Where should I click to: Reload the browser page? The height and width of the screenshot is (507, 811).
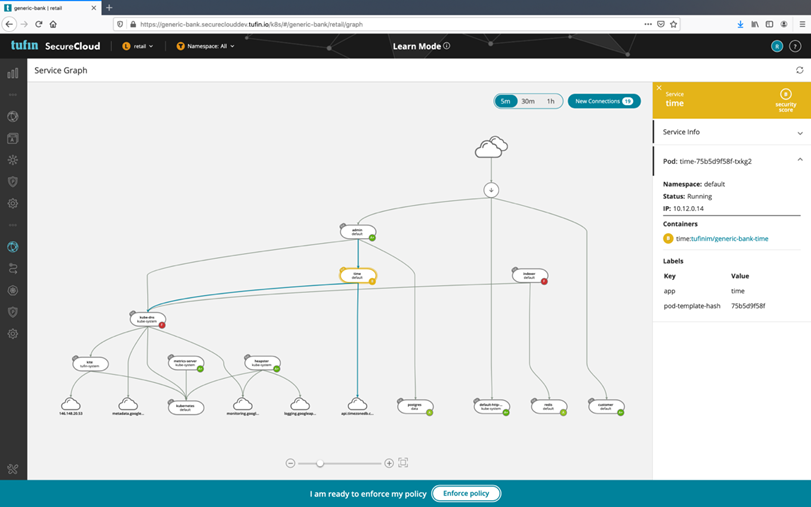tap(38, 24)
